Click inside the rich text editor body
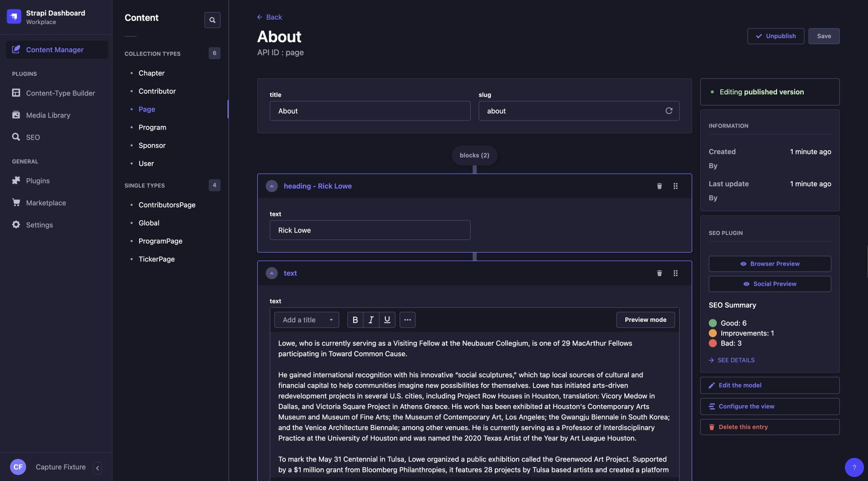Screen dimensions: 868x481 474,406
